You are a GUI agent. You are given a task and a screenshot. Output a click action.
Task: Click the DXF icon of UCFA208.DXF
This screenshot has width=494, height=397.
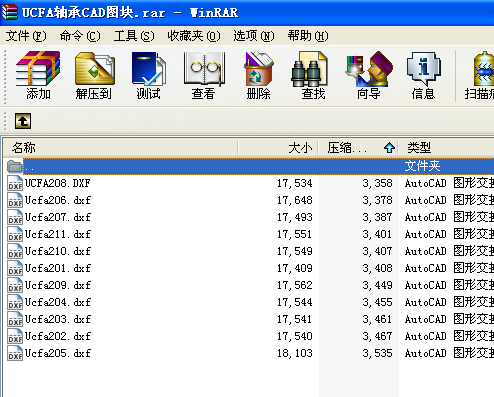(x=15, y=183)
